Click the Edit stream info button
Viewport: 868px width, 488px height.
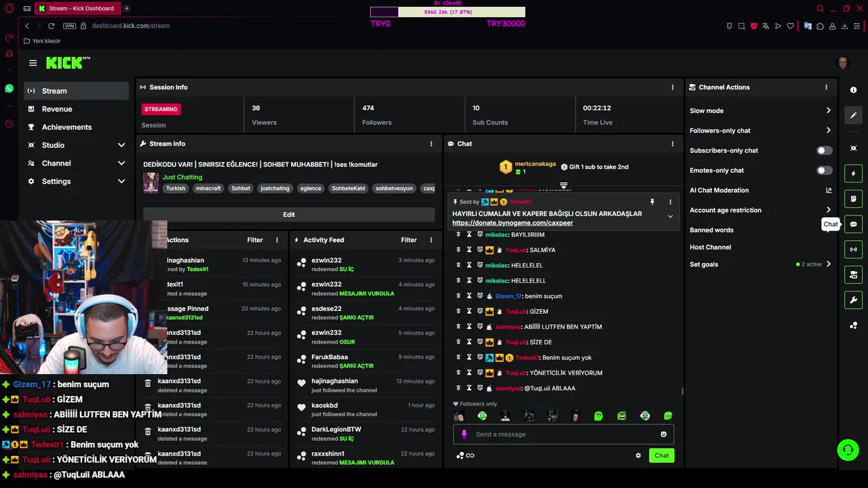[289, 215]
